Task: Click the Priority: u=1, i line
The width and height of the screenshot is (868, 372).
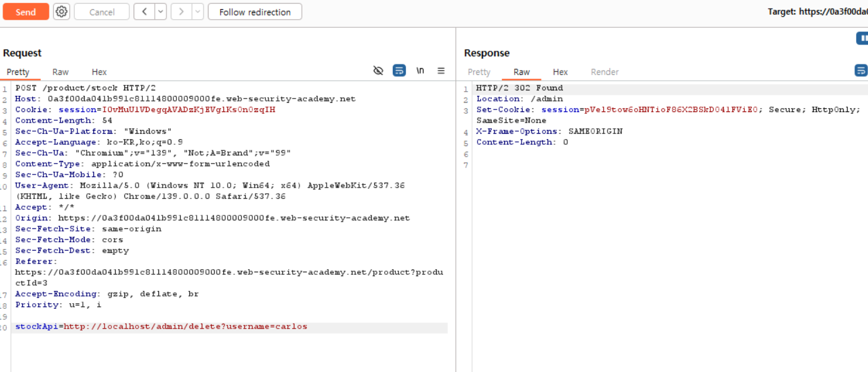Action: tap(58, 305)
